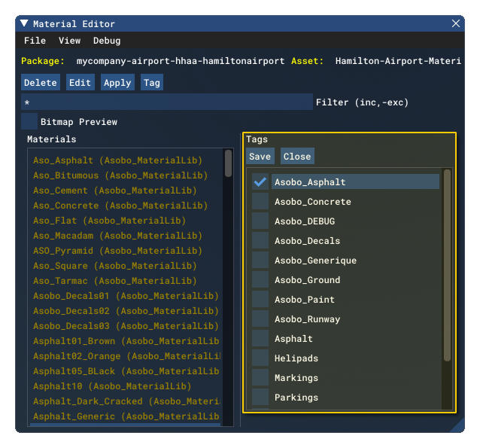
Task: Click the Tags list vertical scrollbar
Action: coord(448,264)
